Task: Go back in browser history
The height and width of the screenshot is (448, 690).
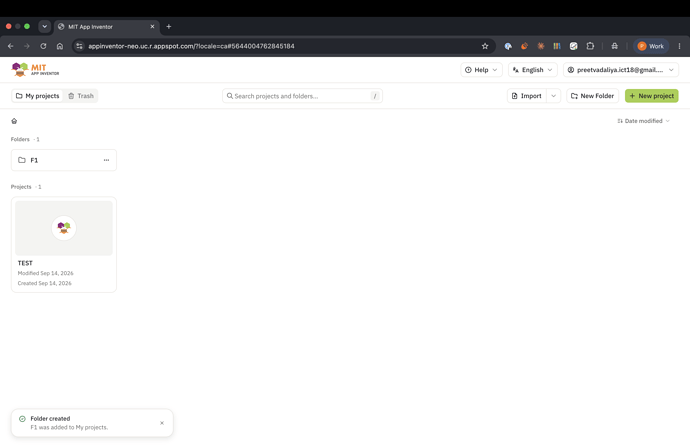Action: (x=11, y=46)
